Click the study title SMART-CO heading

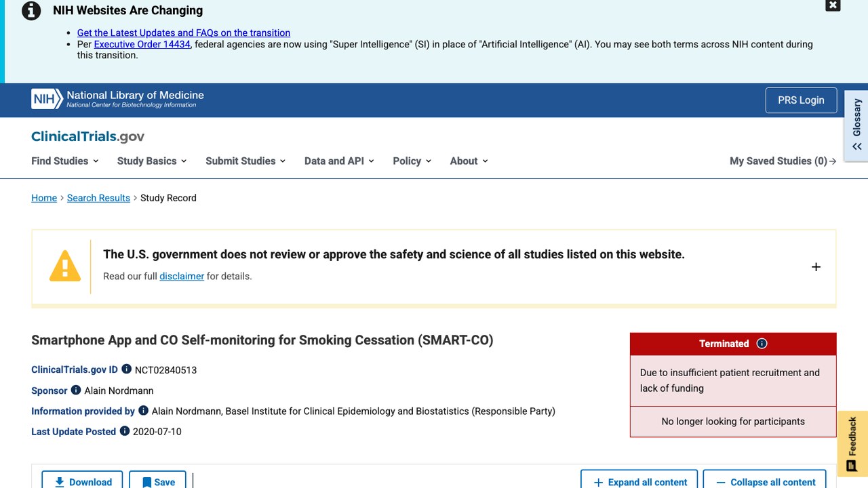coord(262,340)
